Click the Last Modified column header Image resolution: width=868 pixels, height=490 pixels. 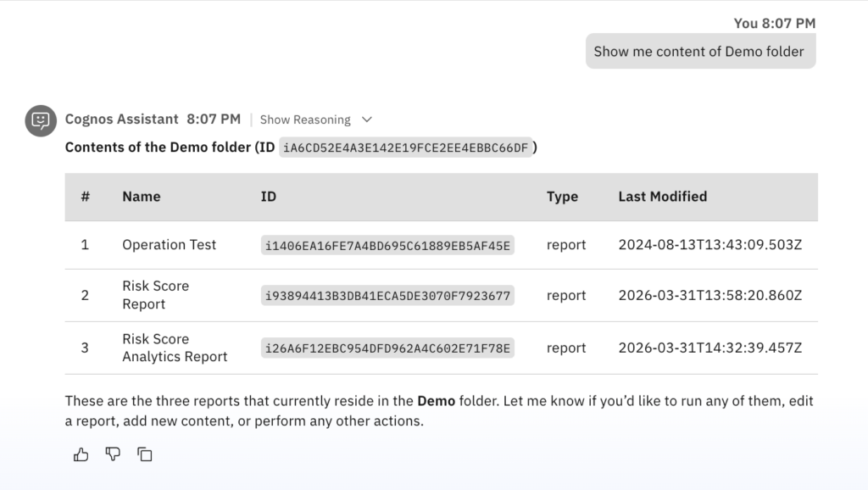click(x=662, y=197)
